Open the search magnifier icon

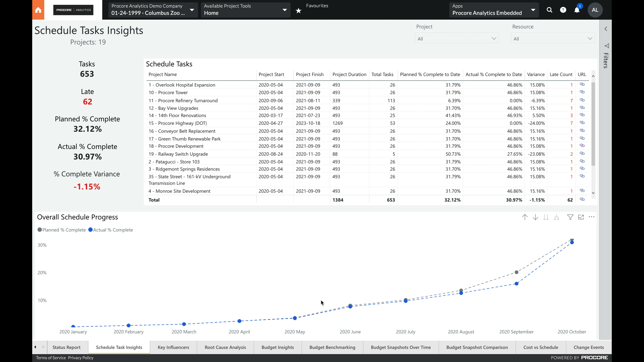coord(549,10)
